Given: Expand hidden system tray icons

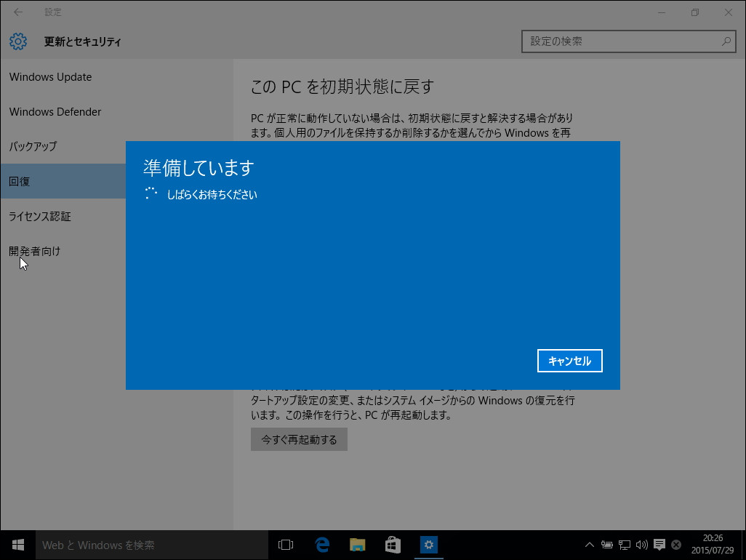Looking at the screenshot, I should click(x=589, y=544).
